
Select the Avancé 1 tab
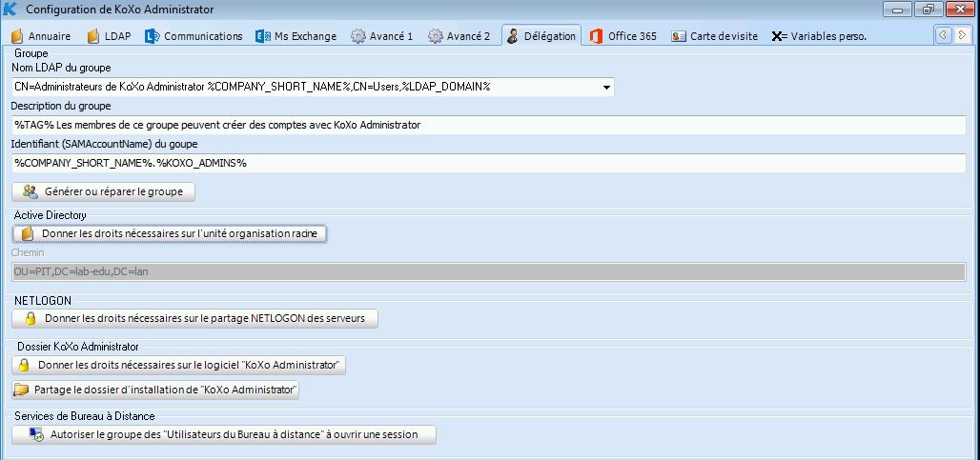point(382,36)
